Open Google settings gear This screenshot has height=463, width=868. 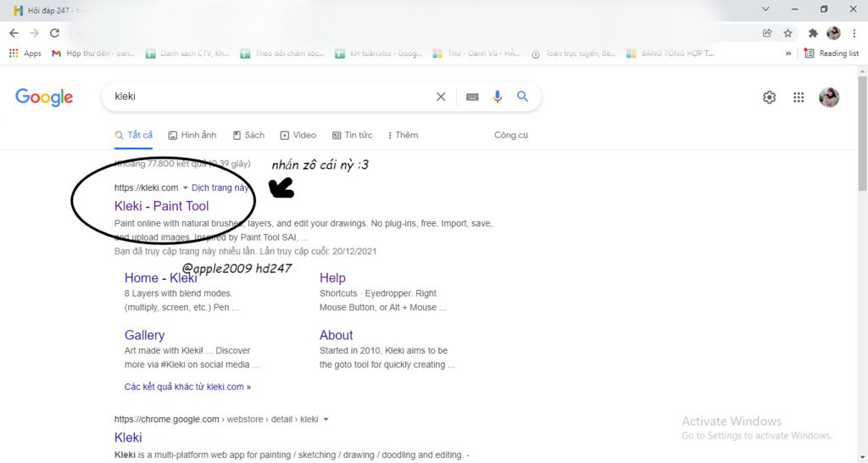click(x=769, y=98)
